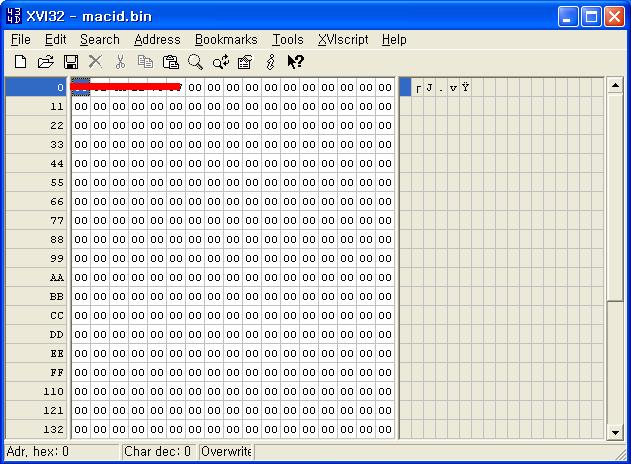Click 'Adr. hex: 0' status panel

click(62, 452)
